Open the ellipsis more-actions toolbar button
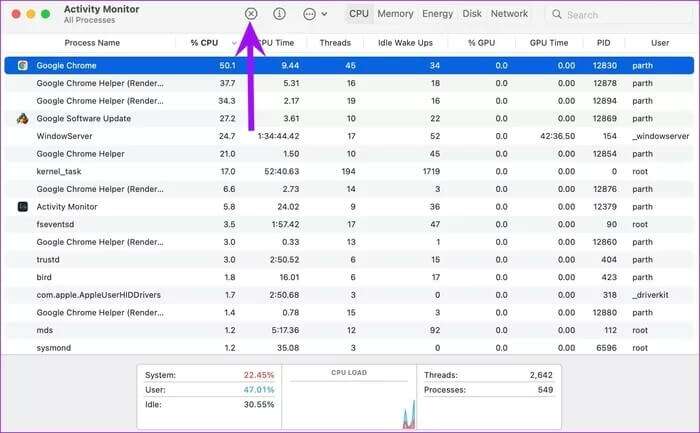This screenshot has height=433, width=700. coord(309,14)
